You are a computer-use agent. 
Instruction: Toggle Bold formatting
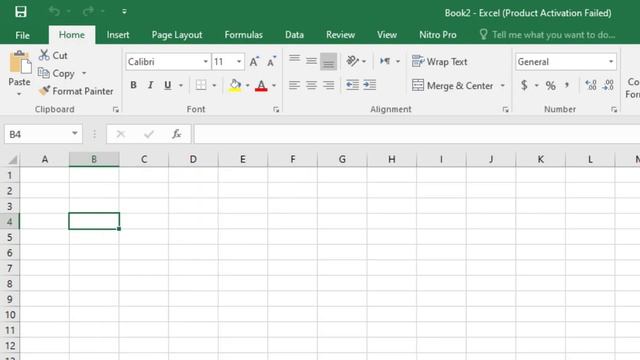coord(133,85)
